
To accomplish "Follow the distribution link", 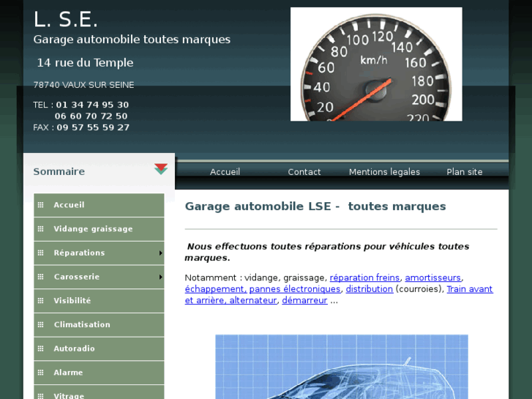I will point(369,289).
